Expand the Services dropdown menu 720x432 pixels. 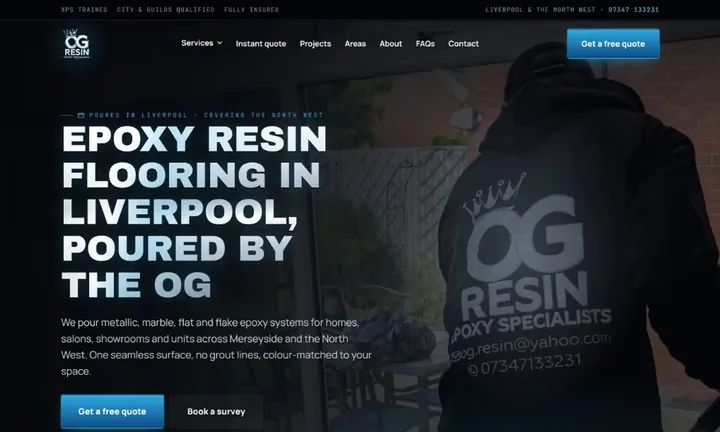pos(202,43)
